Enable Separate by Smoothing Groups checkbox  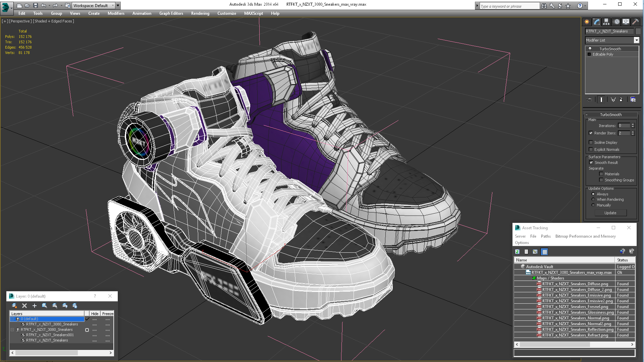[601, 180]
